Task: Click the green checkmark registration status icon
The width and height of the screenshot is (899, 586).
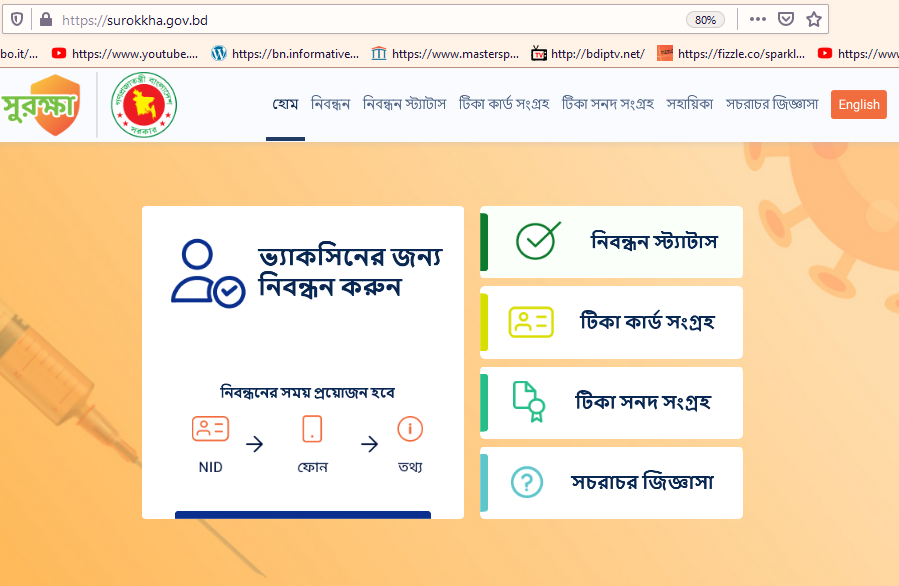Action: point(538,241)
